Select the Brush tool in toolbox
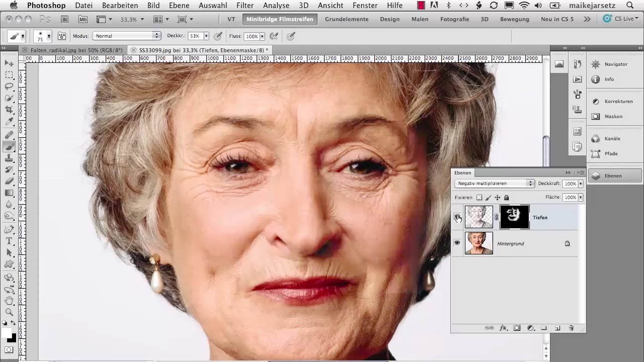The image size is (644, 362). tap(9, 147)
